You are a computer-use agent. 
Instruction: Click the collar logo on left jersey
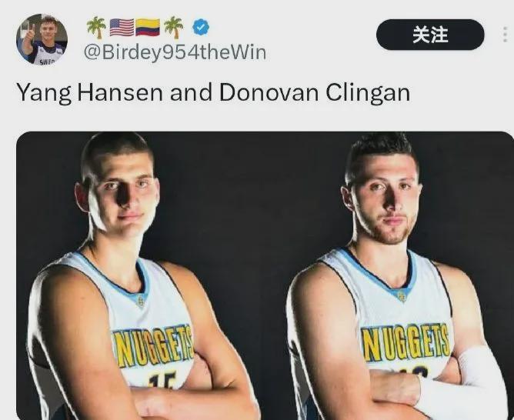coord(140,301)
